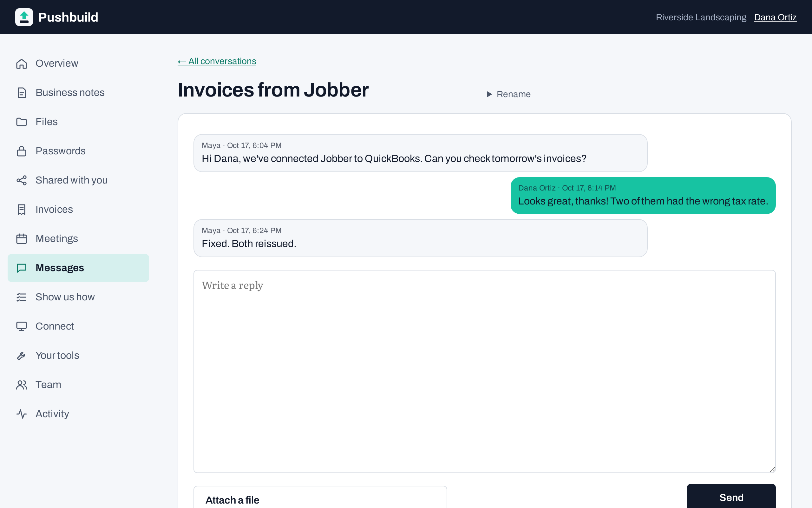This screenshot has height=508, width=812.
Task: Click the Show us how checklist icon
Action: coord(22,297)
